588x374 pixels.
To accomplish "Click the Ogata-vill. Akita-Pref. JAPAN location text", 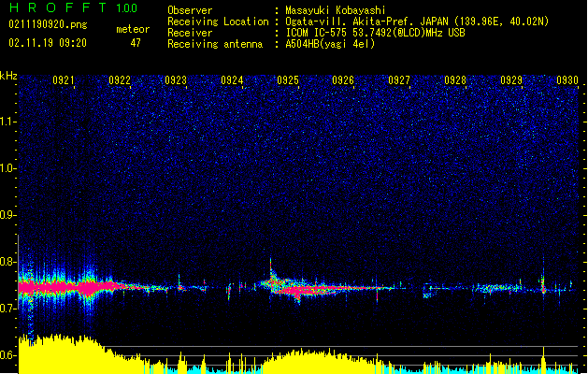I will coord(417,22).
